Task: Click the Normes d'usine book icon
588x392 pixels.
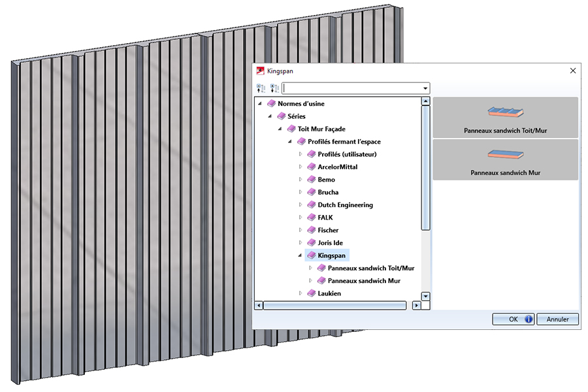Action: pyautogui.click(x=271, y=104)
